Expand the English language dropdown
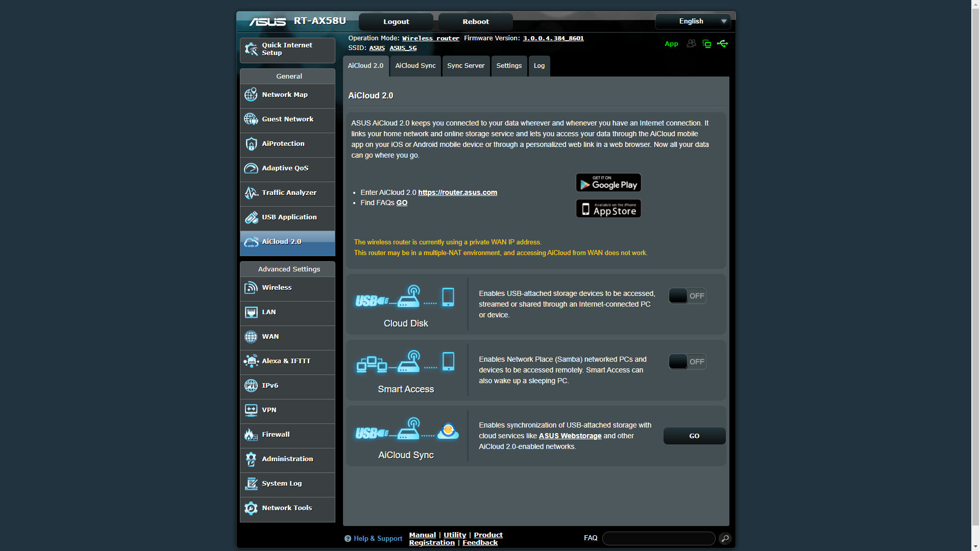The height and width of the screenshot is (551, 980). tap(693, 21)
